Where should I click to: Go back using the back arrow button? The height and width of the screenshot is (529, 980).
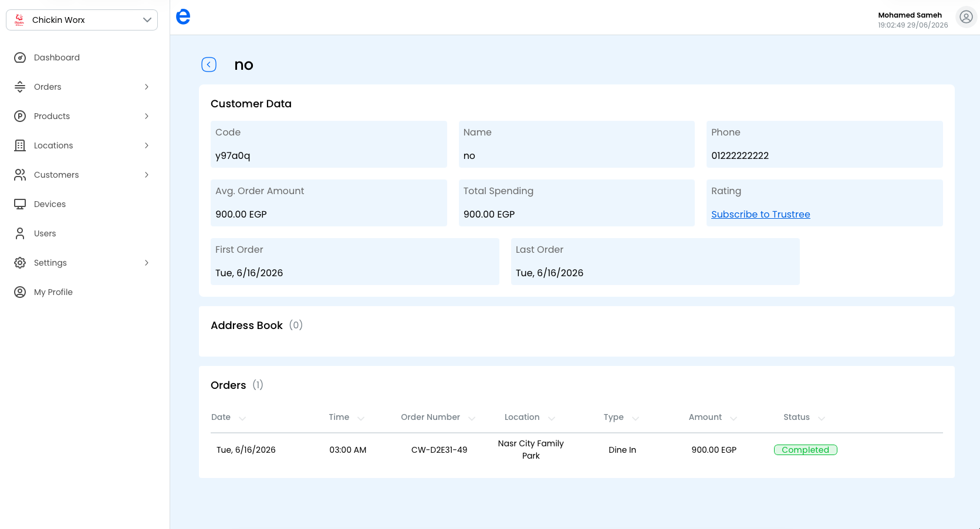point(209,65)
